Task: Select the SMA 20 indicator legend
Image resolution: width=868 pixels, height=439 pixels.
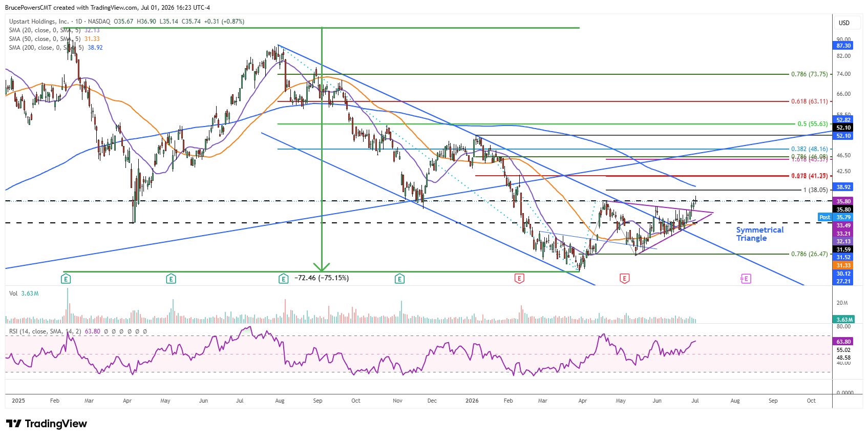Action: coord(54,30)
